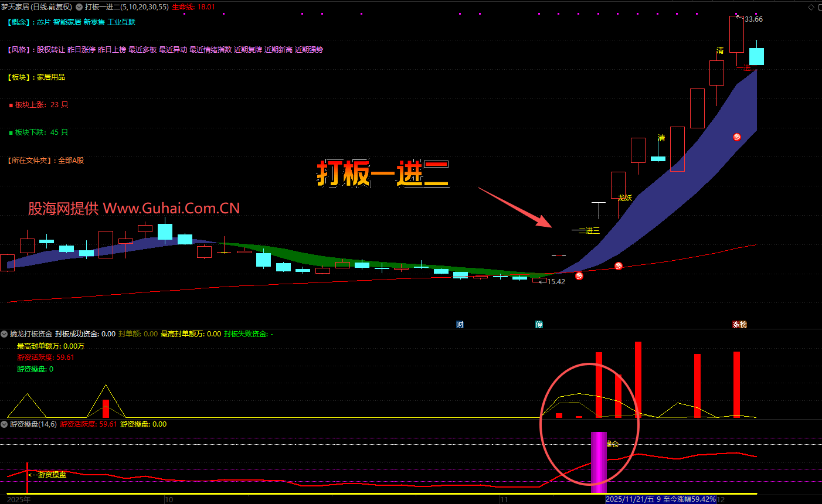Click the diamond icon in the top-right corner
This screenshot has height=504, width=822.
[x=811, y=7]
